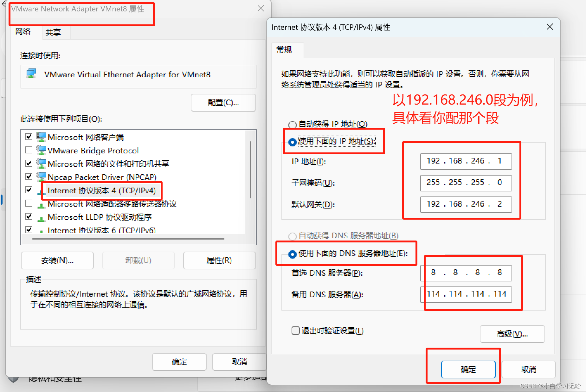Toggle Internet 协议版本 6 (TCP/IPv6) checkbox
Image resolution: width=586 pixels, height=392 pixels.
coord(29,230)
